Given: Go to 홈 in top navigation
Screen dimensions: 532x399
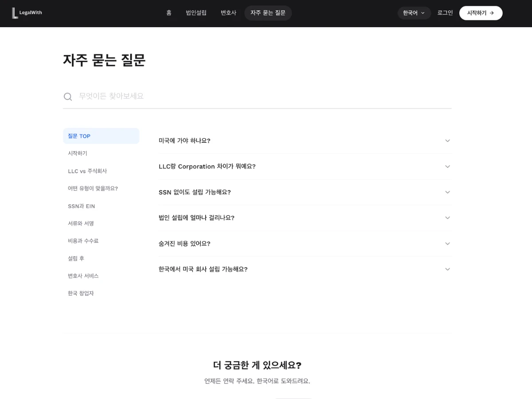Looking at the screenshot, I should 169,13.
